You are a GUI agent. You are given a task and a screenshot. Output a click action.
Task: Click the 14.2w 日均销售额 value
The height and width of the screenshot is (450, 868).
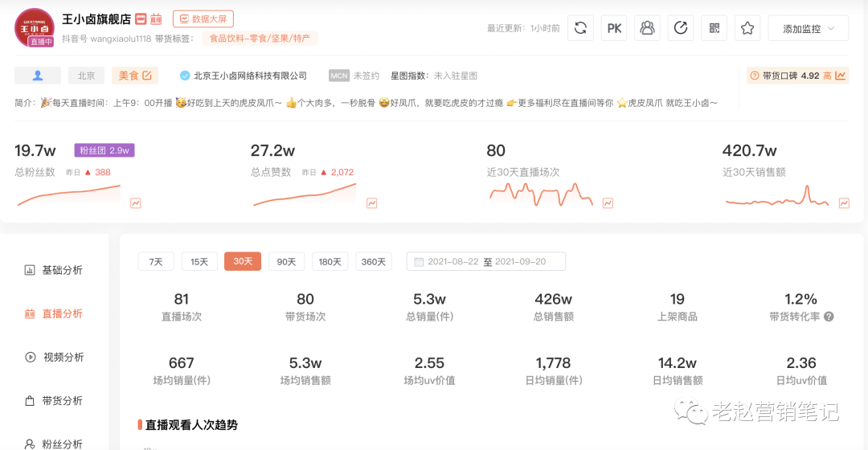click(677, 363)
